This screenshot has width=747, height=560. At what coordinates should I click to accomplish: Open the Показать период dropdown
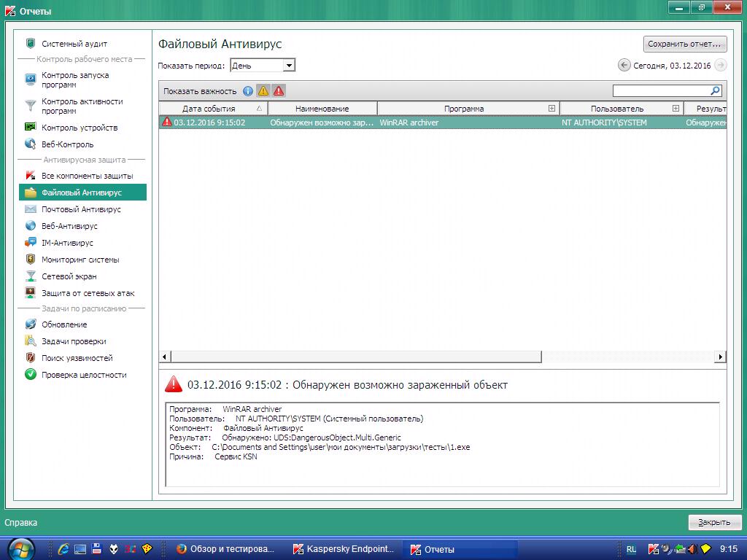(289, 65)
